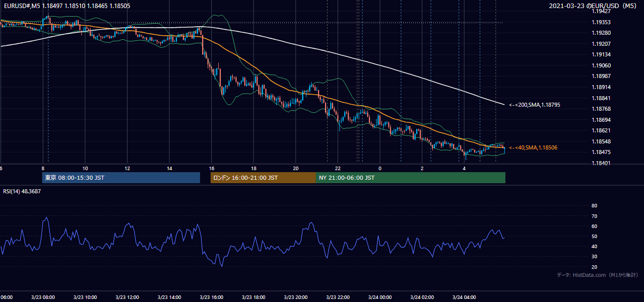Click the 3/23 16:00 time axis label
This screenshot has width=644, height=302.
(x=211, y=297)
